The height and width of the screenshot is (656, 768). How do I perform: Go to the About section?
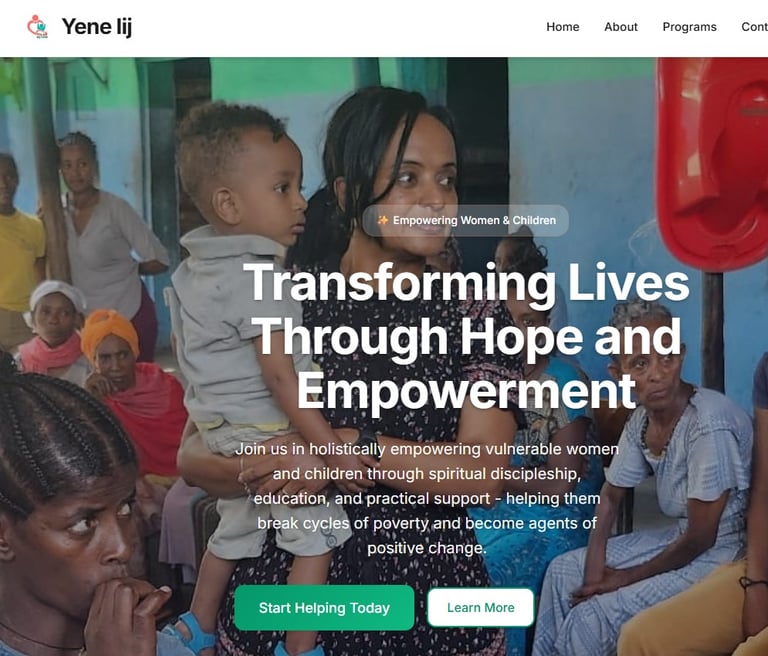click(x=621, y=27)
